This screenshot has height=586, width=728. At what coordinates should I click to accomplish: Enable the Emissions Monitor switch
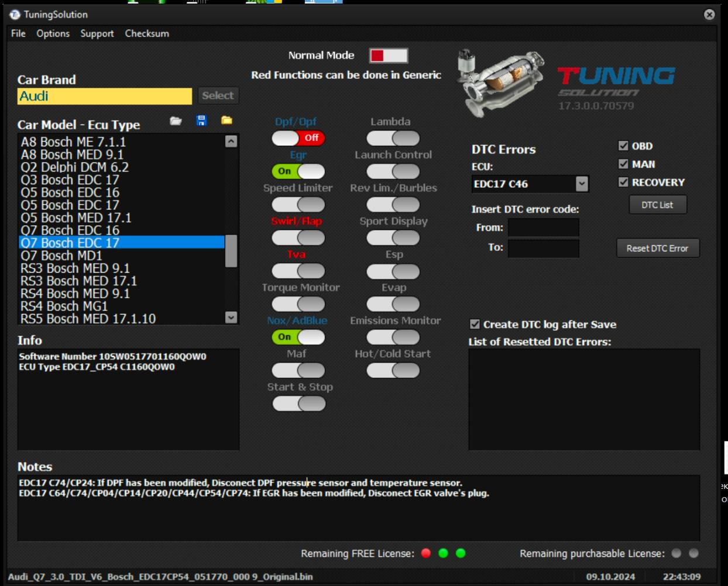393,337
